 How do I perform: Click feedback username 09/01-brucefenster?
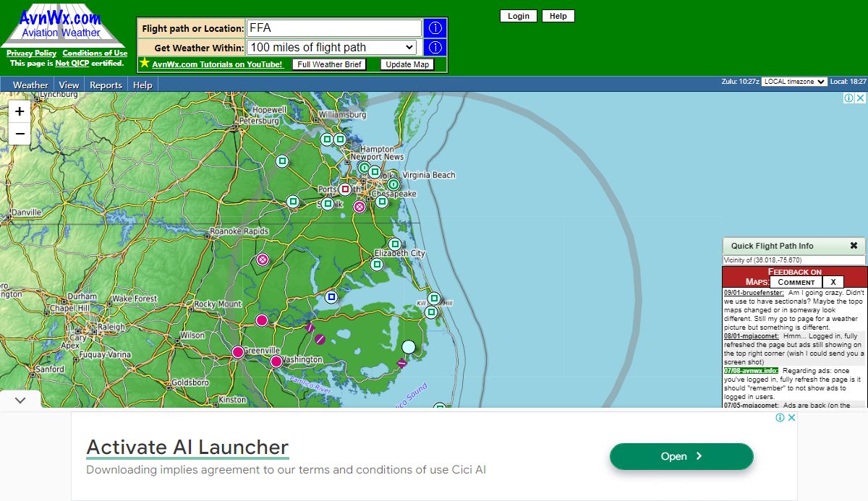pos(754,293)
